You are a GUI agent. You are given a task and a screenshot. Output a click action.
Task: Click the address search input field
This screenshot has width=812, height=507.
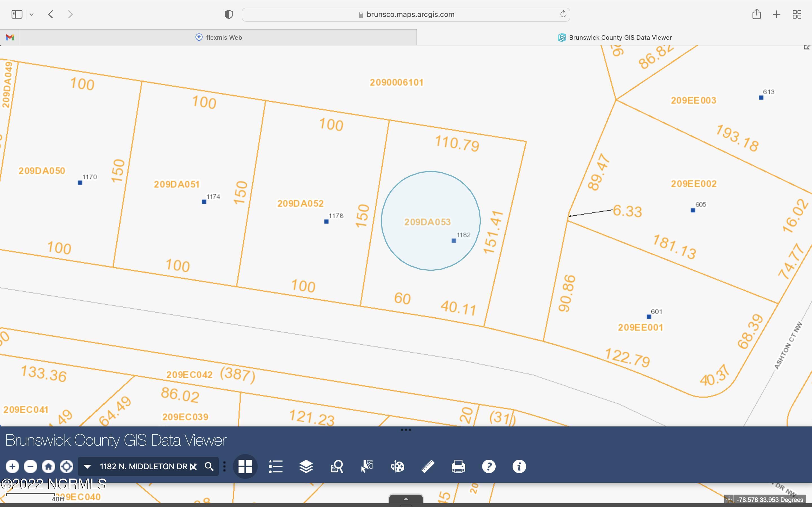tap(143, 466)
